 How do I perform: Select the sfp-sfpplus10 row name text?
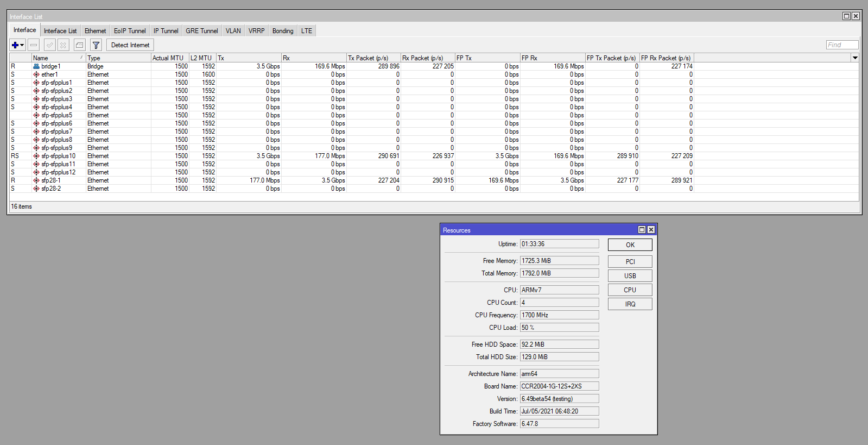click(59, 156)
